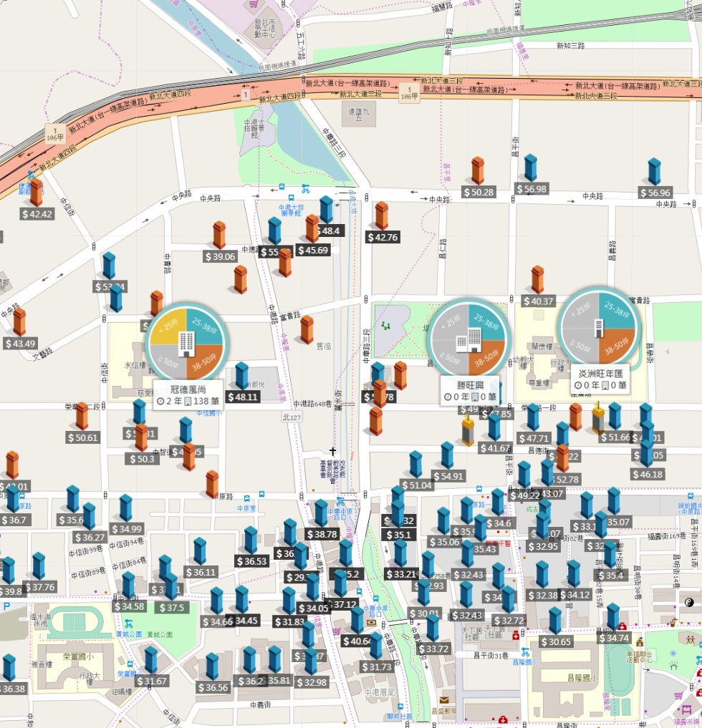Viewport: 702px width, 728px height.
Task: Click the blue building marker above $54.91
Action: click(447, 455)
